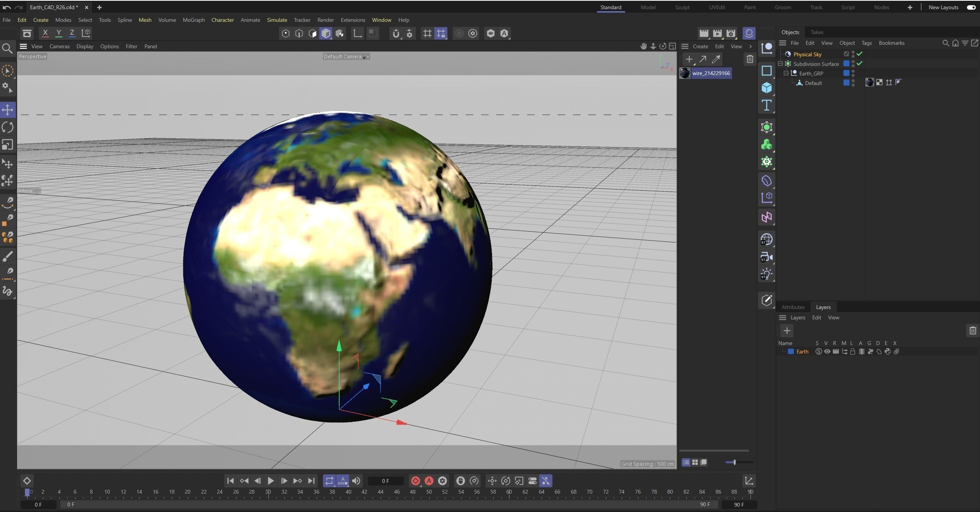The image size is (980, 512).
Task: Open the MoGraph menu
Action: (x=194, y=20)
